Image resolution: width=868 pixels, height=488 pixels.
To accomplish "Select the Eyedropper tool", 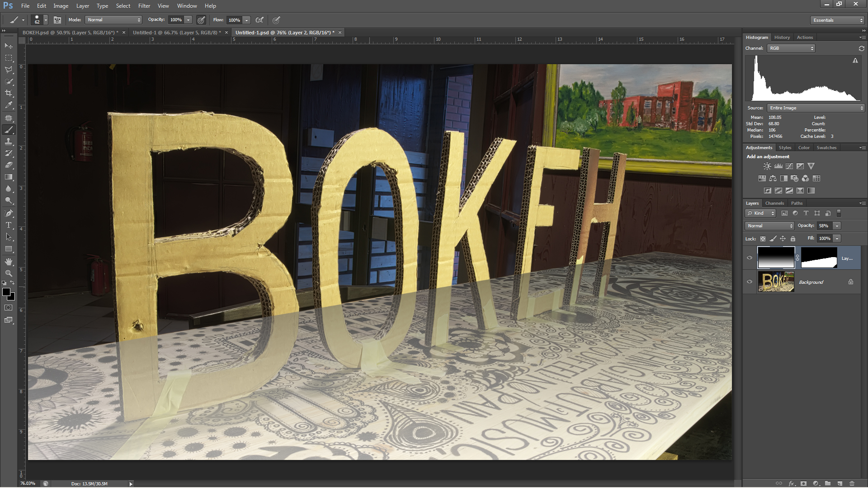I will click(x=9, y=105).
